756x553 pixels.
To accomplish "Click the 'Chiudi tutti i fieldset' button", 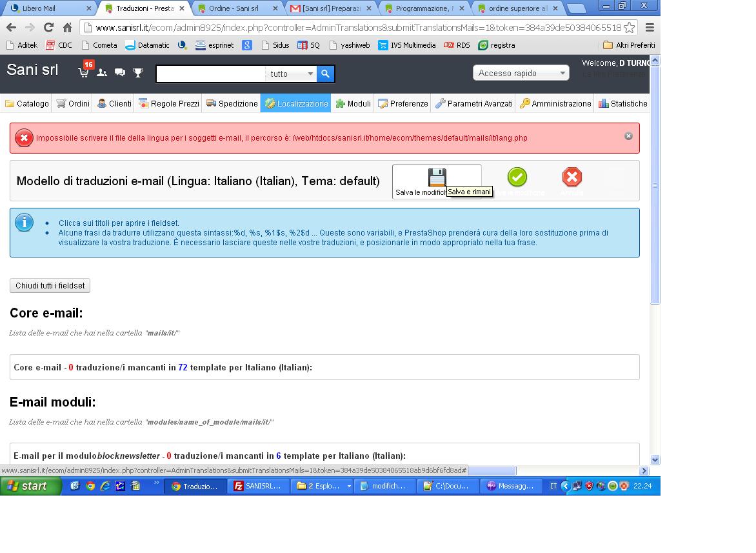I will point(50,285).
